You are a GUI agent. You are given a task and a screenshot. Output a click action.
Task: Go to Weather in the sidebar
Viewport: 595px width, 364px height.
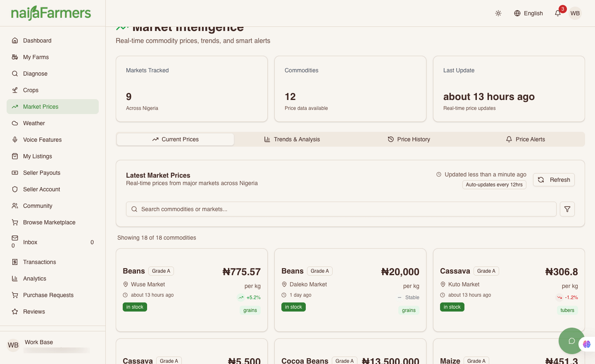click(x=34, y=123)
